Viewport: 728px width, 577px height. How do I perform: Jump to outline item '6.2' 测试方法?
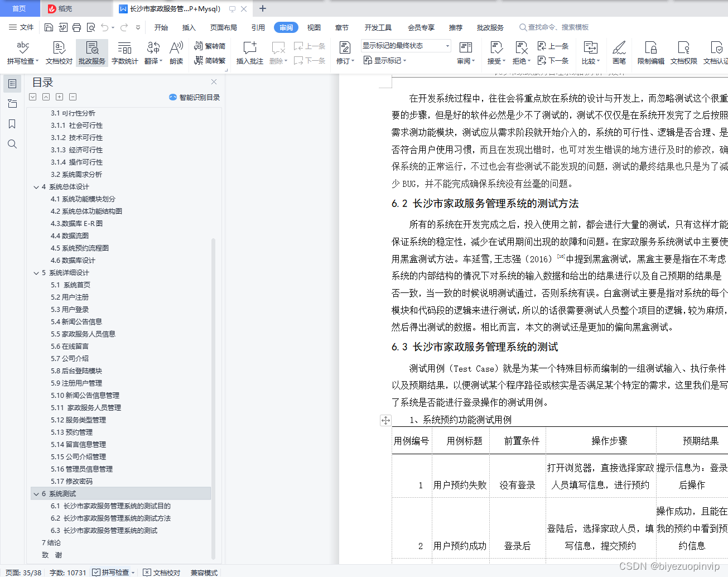(x=110, y=518)
